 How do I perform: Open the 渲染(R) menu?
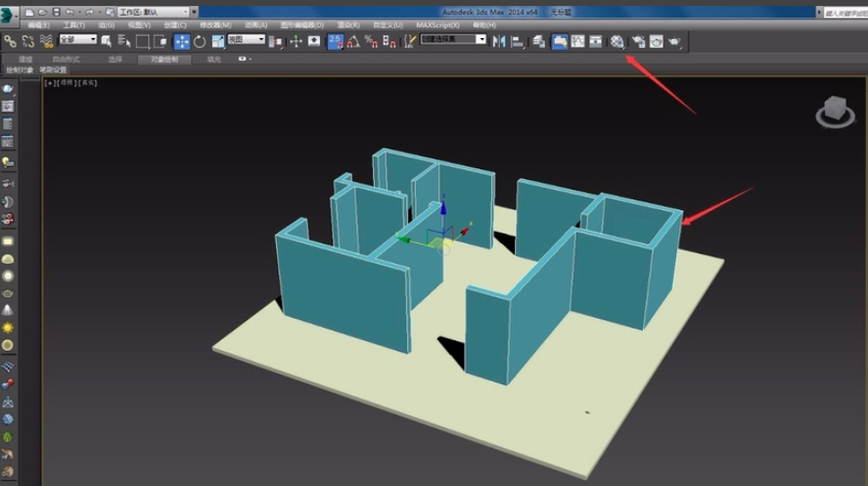point(347,24)
